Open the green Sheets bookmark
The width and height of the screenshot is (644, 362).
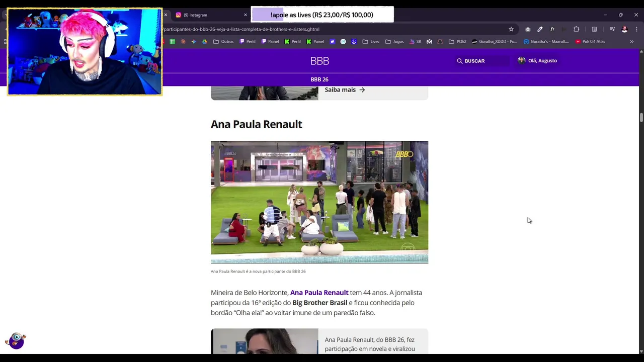pos(173,42)
